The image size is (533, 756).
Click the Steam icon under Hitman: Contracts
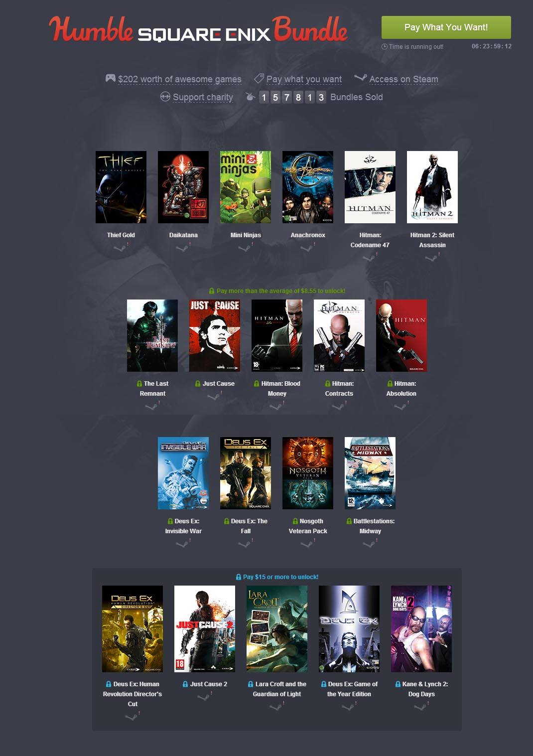point(338,406)
